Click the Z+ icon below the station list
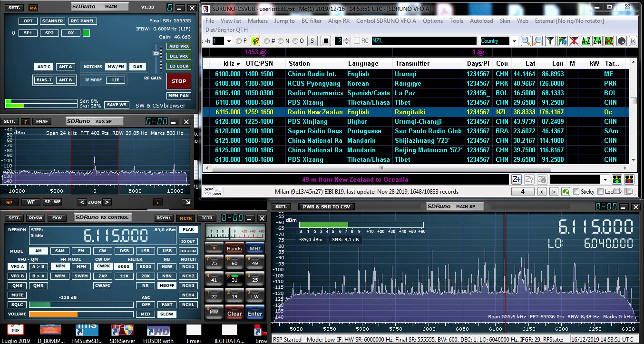The image size is (644, 344). [517, 179]
